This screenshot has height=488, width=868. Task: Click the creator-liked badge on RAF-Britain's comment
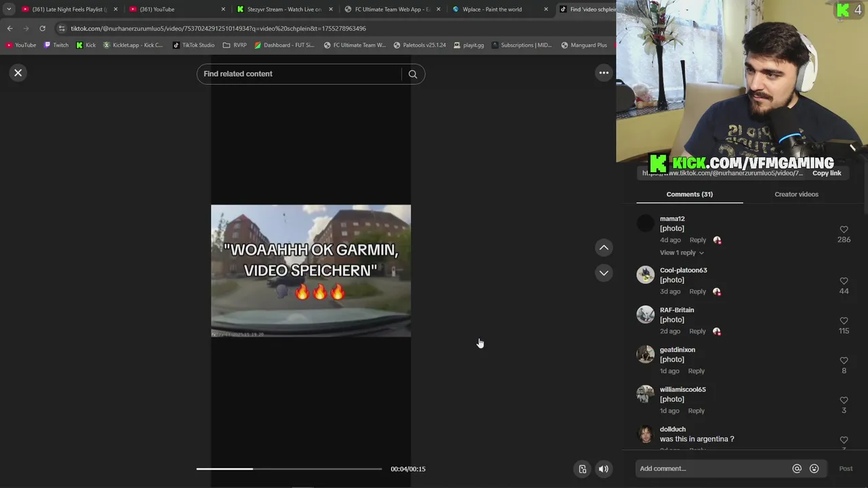pyautogui.click(x=717, y=331)
